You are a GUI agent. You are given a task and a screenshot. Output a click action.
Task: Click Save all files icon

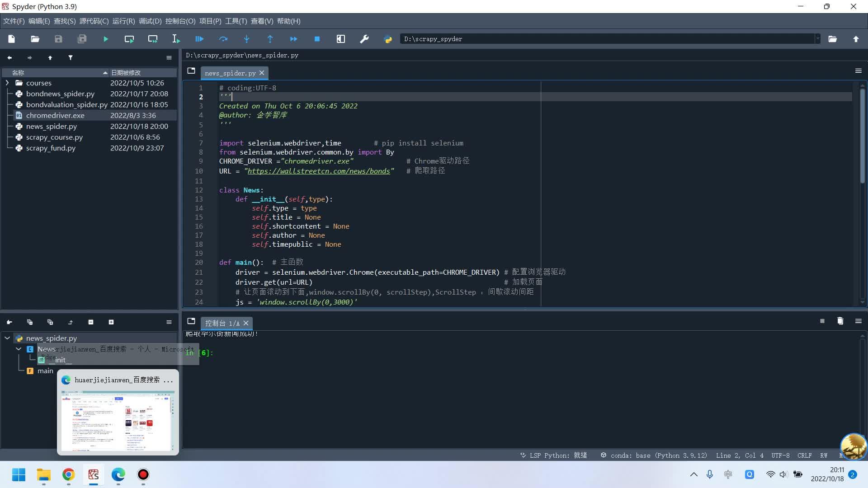pos(82,39)
